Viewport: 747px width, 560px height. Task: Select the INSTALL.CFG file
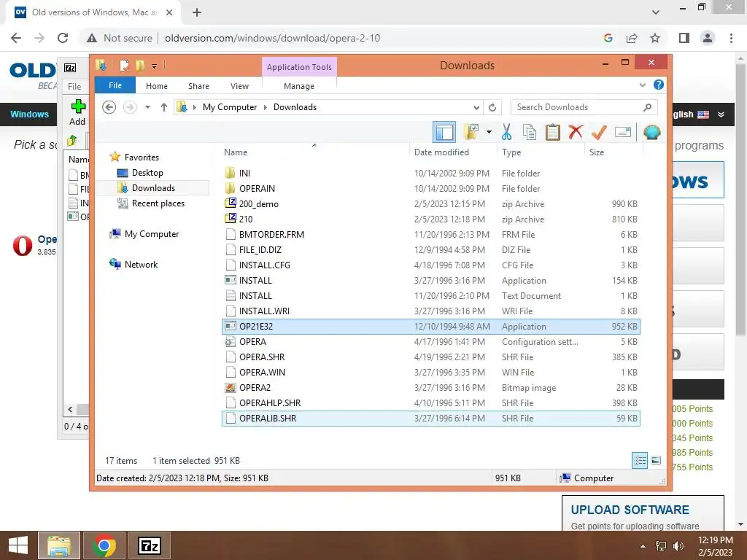[430, 265]
